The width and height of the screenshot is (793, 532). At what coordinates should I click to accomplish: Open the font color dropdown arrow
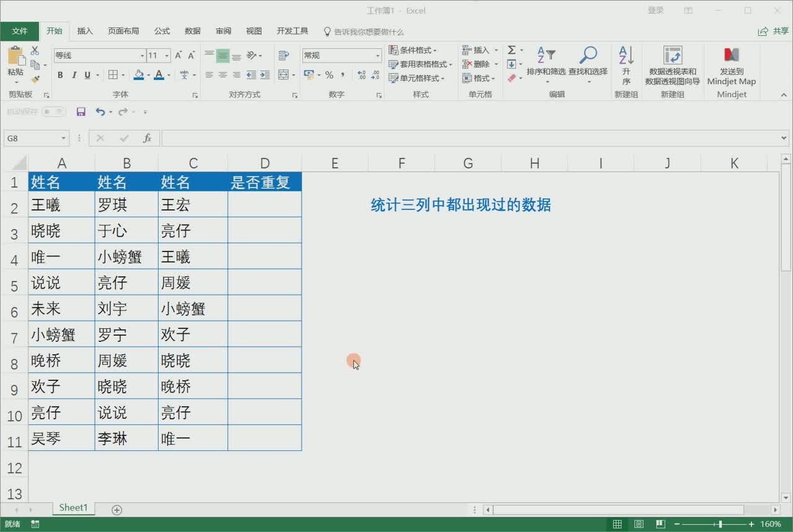coord(169,76)
